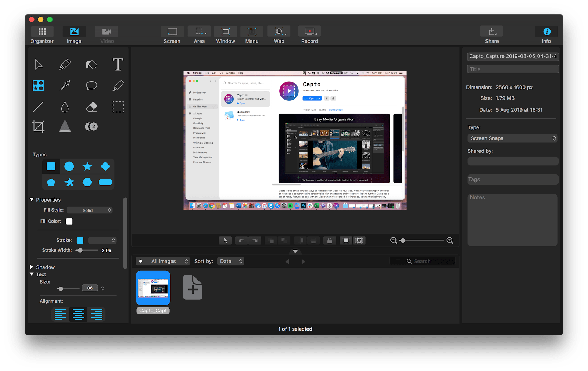
Task: Select the speech bubble callout tool
Action: (92, 86)
